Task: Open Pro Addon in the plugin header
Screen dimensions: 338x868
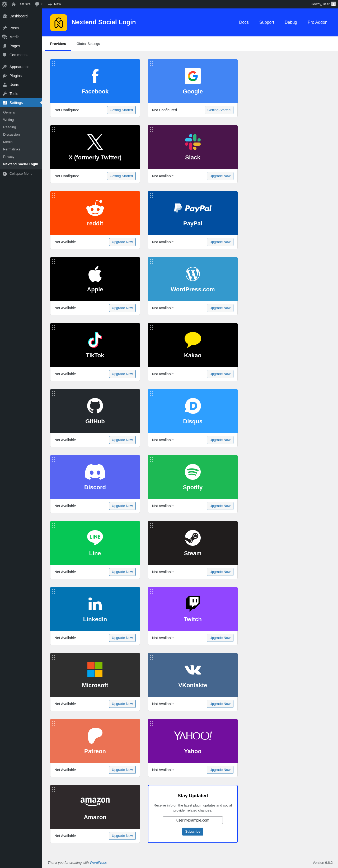Action: [x=317, y=22]
